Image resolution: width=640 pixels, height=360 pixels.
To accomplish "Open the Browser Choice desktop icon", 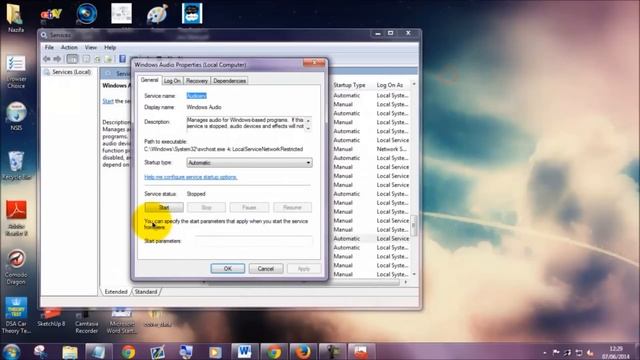I will [16, 72].
